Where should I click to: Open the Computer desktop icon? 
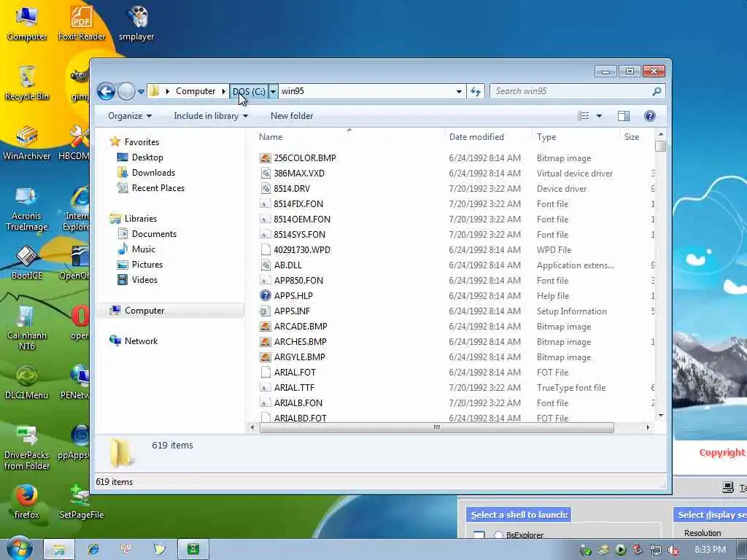pyautogui.click(x=27, y=24)
